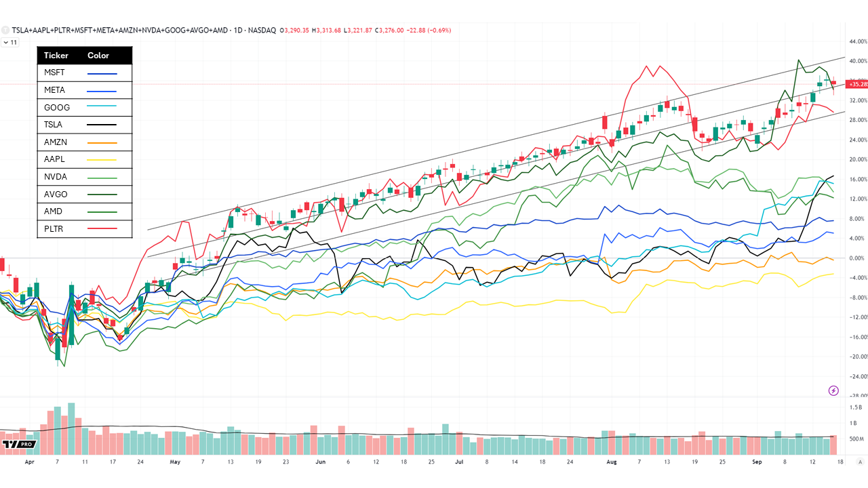Click the NVDA ticker in the legend

57,177
